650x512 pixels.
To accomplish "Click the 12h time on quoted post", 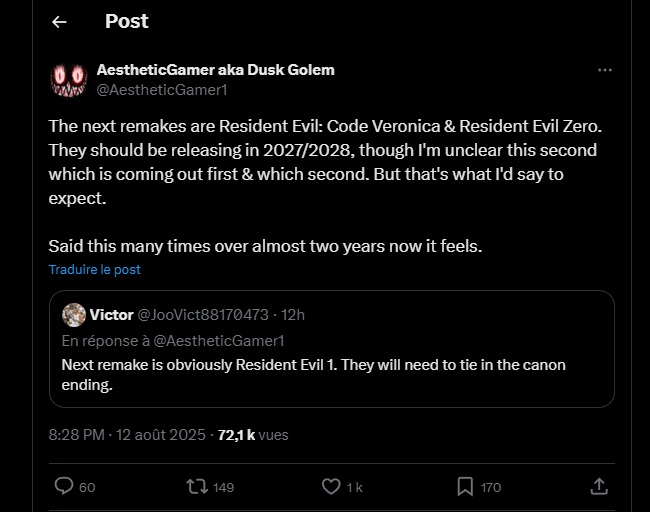I will coord(294,314).
